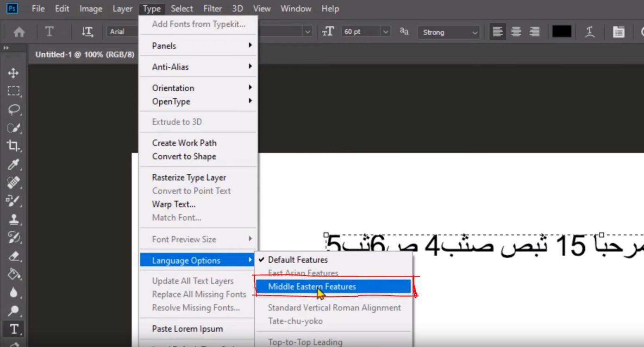Go to the Home screen icon

(19, 32)
